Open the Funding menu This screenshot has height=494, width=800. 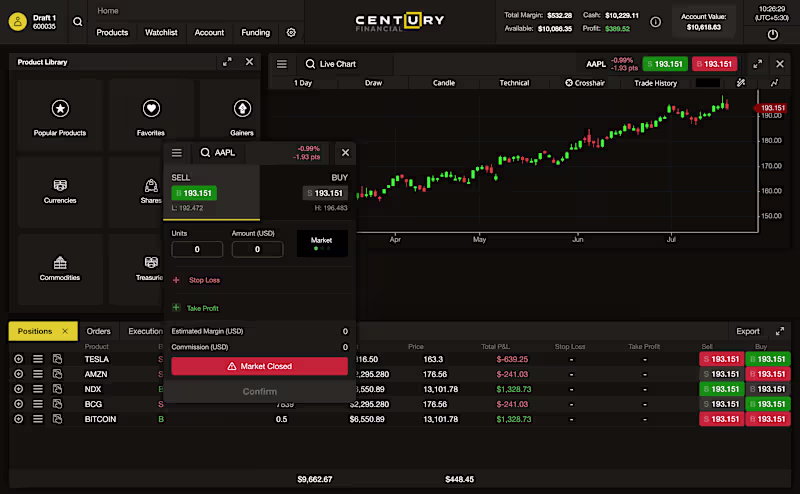256,32
